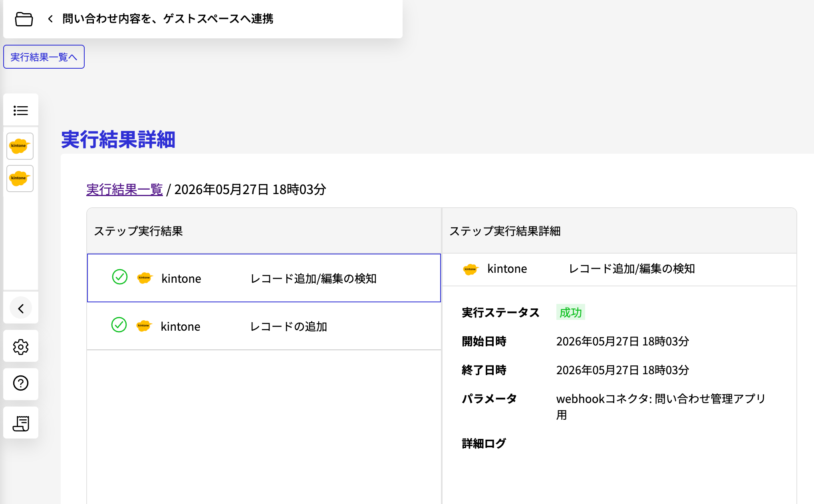Click kintone icon in レコードの追加 row
Viewport: 814px width, 504px height.
point(144,326)
